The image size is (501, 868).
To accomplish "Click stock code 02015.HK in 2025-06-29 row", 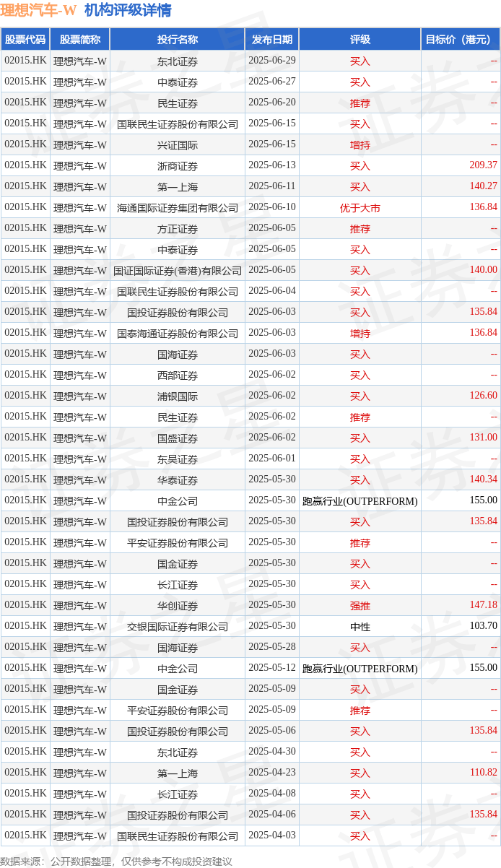I will tap(25, 61).
